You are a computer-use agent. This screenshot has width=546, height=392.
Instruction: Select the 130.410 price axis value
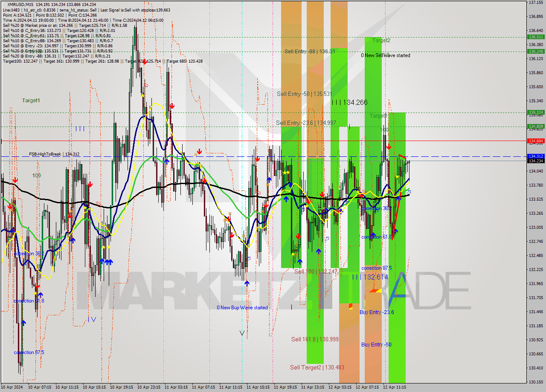(536, 368)
